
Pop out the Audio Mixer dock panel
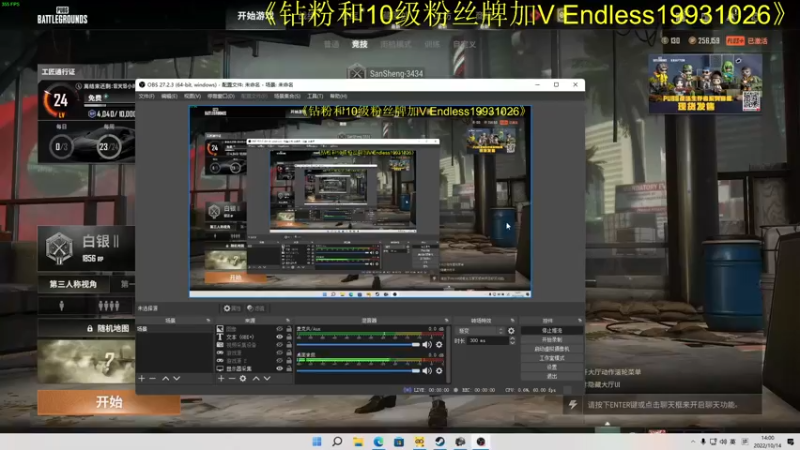tap(446, 320)
